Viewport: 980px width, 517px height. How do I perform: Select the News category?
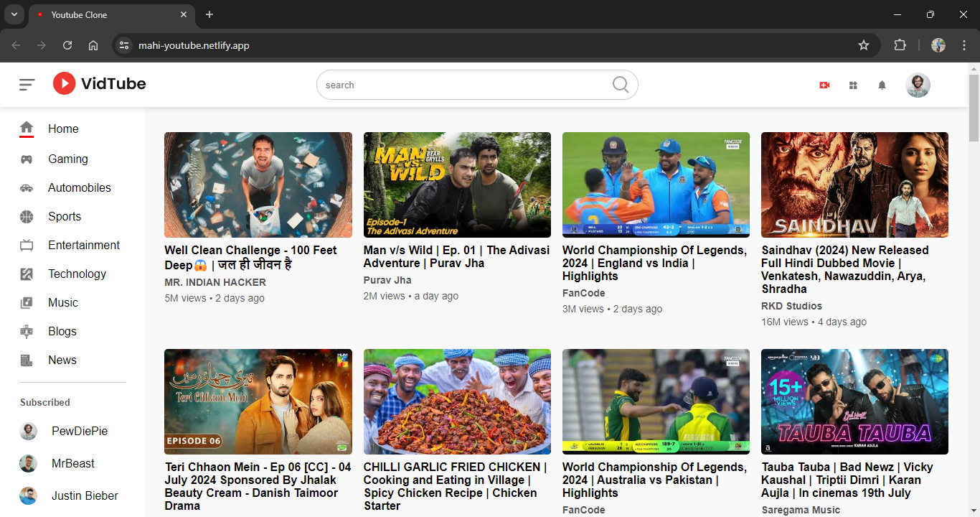pos(62,360)
